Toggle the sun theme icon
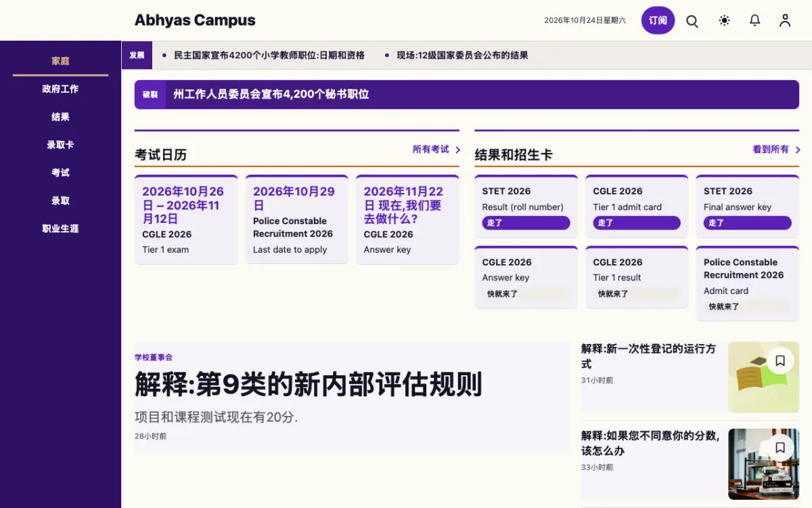The image size is (812, 508). 724,20
